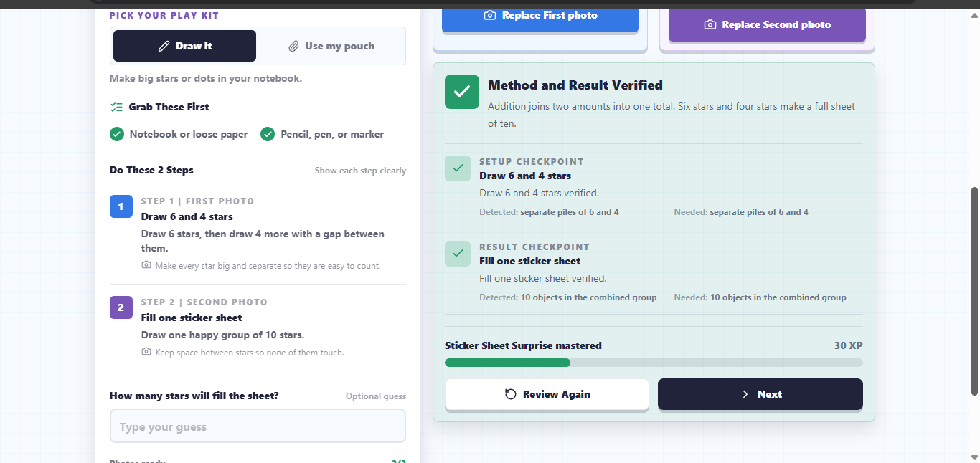This screenshot has width=980, height=463.
Task: Click the camera icon on Replace Second photo
Action: (x=710, y=24)
